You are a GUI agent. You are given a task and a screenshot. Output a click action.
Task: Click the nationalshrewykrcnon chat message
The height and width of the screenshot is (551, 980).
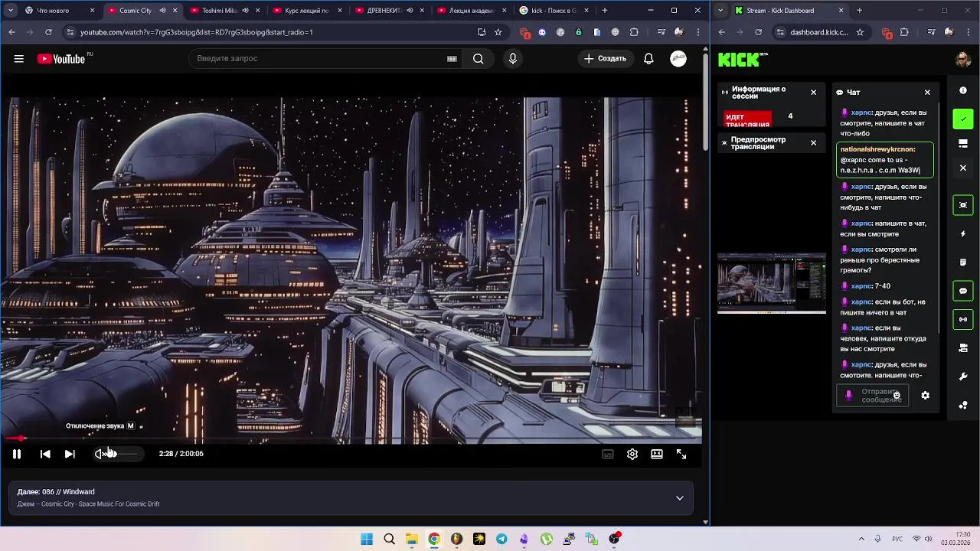point(885,160)
